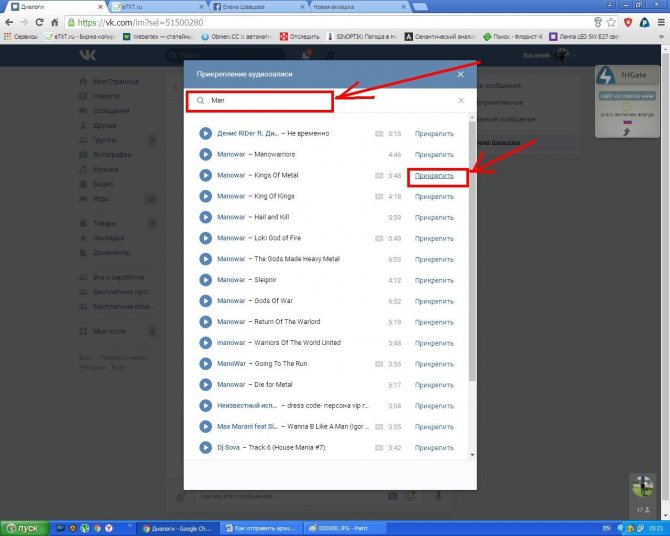Image resolution: width=670 pixels, height=536 pixels.
Task: Attach Manowar – Sleipnir via Прикрепить
Action: click(434, 280)
